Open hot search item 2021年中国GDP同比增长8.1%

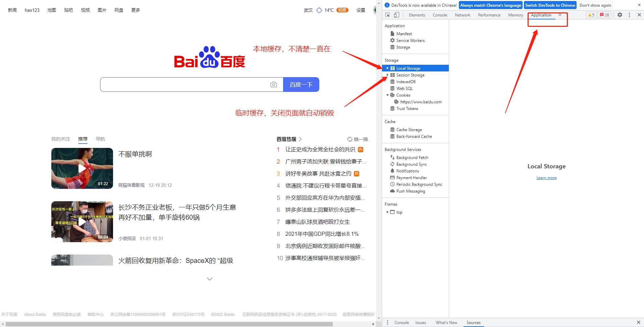pos(322,234)
